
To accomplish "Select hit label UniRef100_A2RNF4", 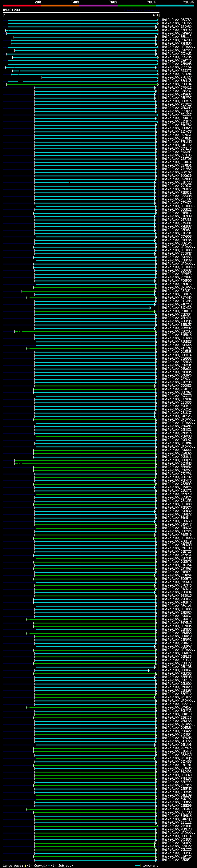I will point(177,860).
